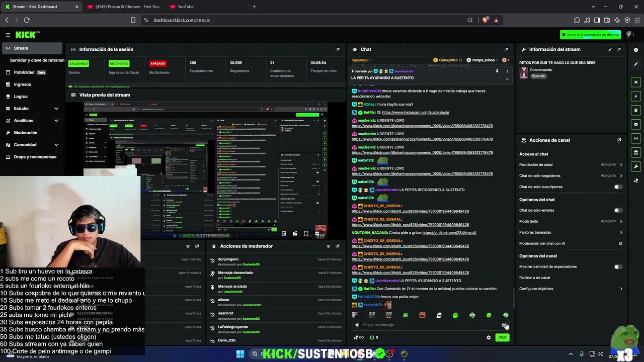Reload the dashboard page
644x362 pixels.
coord(27,20)
